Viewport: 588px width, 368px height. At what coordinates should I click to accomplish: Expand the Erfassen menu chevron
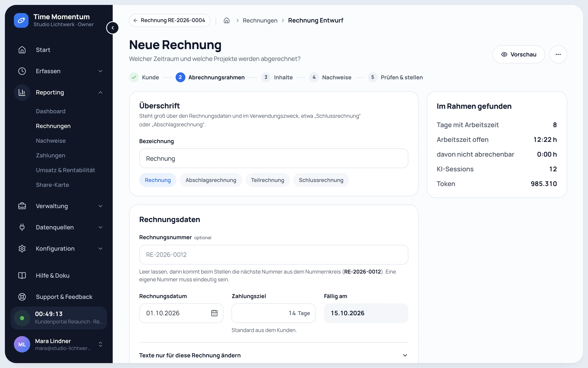click(100, 71)
